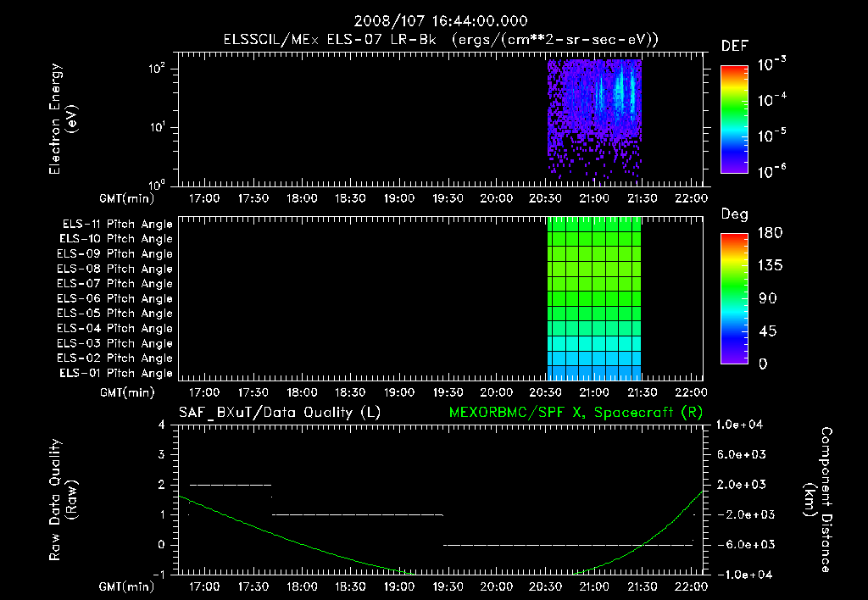Click the SAF_BXuT/Data Quality (L) label
This screenshot has width=868, height=600.
tap(280, 413)
